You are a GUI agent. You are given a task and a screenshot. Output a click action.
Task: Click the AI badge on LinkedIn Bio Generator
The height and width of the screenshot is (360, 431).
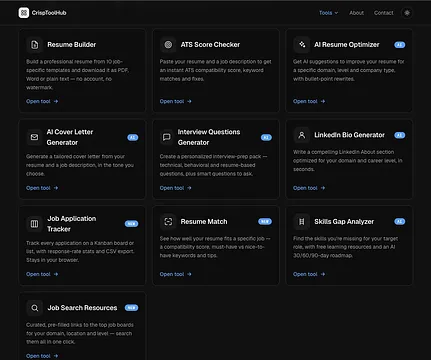pyautogui.click(x=400, y=135)
